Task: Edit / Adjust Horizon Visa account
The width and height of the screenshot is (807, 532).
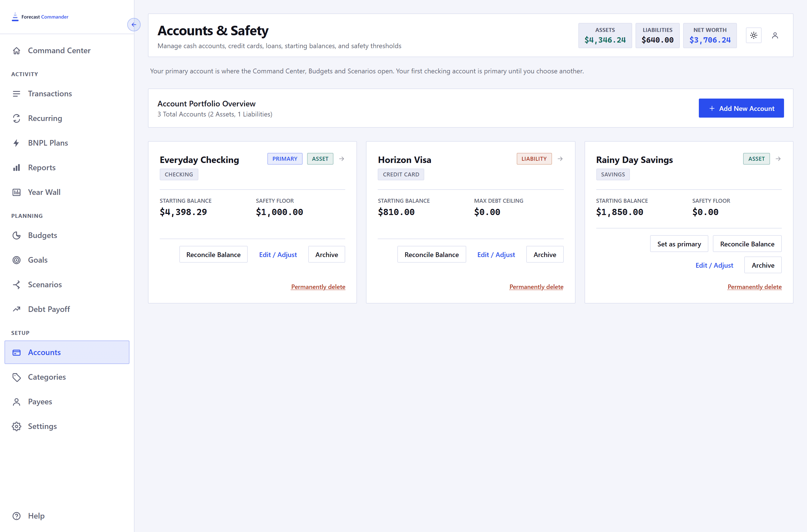Action: [496, 255]
